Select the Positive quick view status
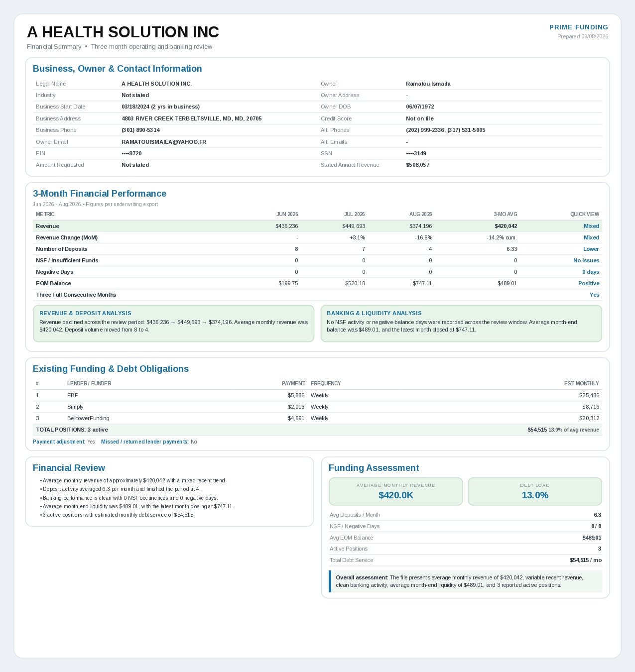Image resolution: width=635 pixels, height=672 pixels. point(589,283)
